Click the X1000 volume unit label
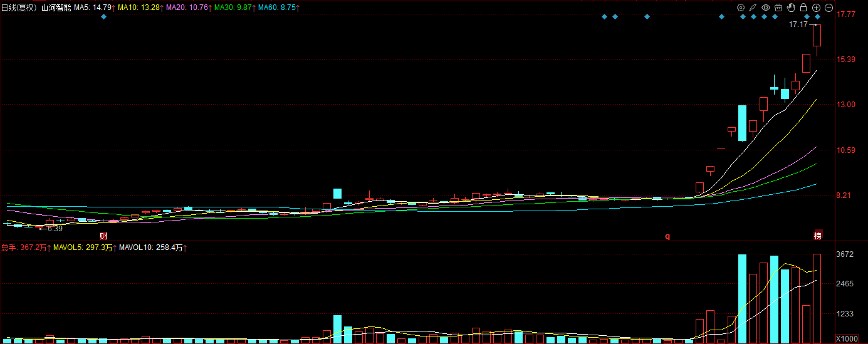The image size is (868, 344). tap(847, 339)
